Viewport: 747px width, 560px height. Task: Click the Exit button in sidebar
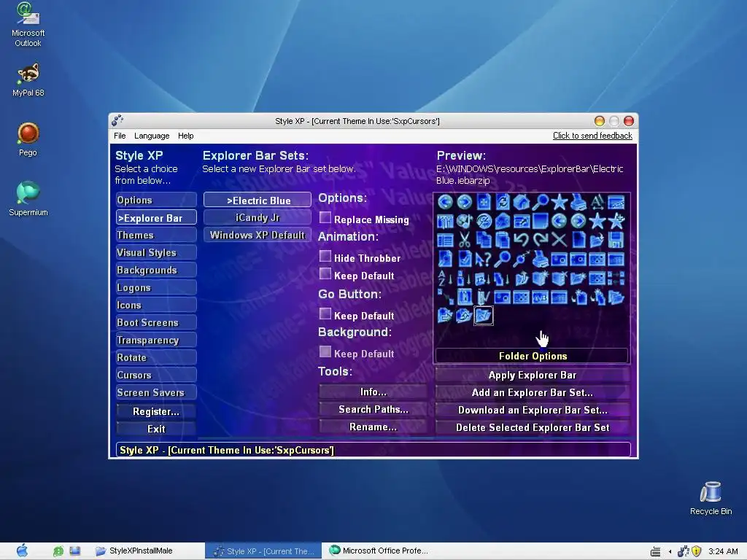(x=156, y=429)
